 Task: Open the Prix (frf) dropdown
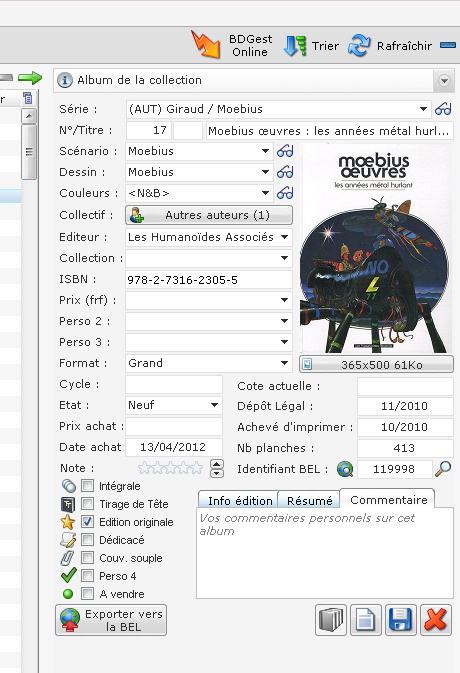click(284, 300)
